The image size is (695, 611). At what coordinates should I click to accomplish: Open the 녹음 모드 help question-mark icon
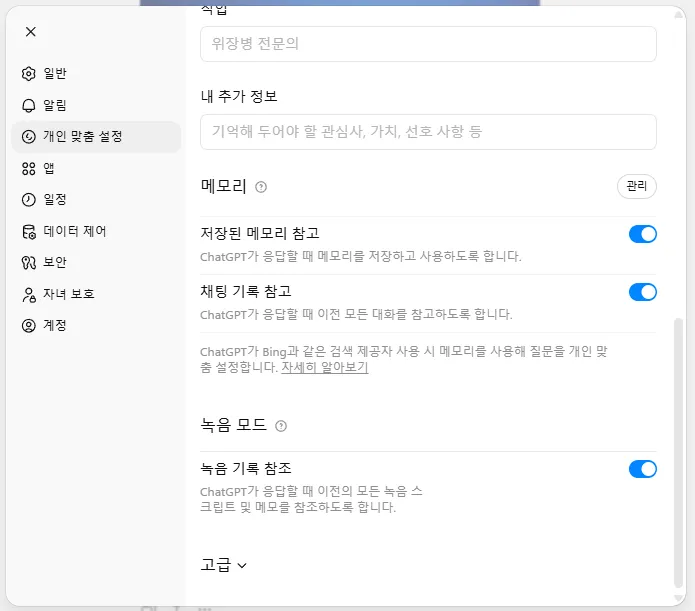click(x=281, y=426)
